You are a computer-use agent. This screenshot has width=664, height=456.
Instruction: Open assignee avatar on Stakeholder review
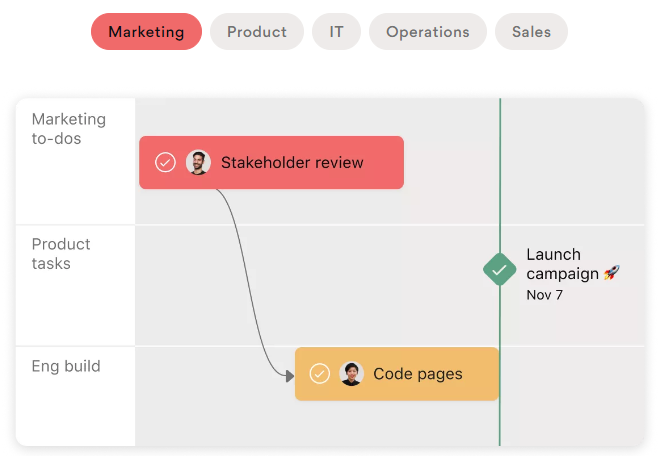tap(198, 162)
